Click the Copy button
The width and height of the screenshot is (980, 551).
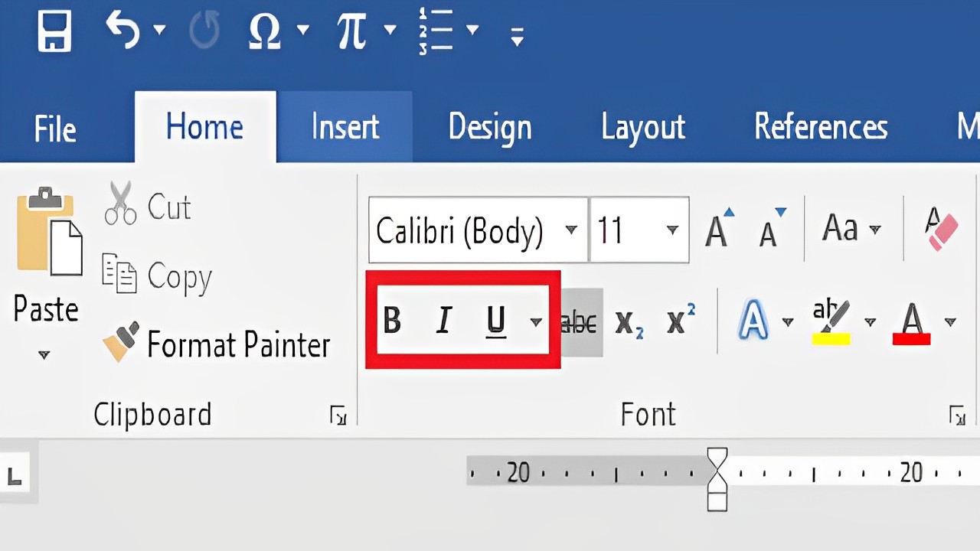coord(158,276)
